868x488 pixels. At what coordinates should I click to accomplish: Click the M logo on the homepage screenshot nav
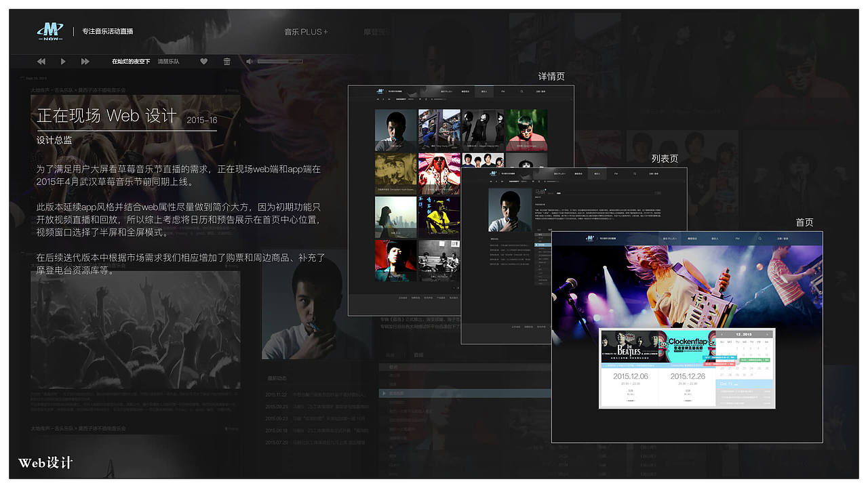(x=590, y=239)
